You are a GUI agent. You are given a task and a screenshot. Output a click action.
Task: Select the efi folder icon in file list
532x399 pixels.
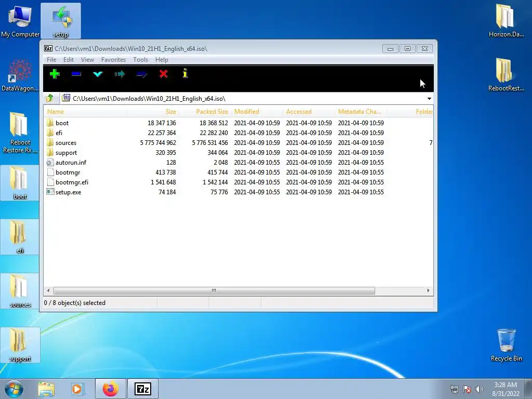pyautogui.click(x=50, y=132)
